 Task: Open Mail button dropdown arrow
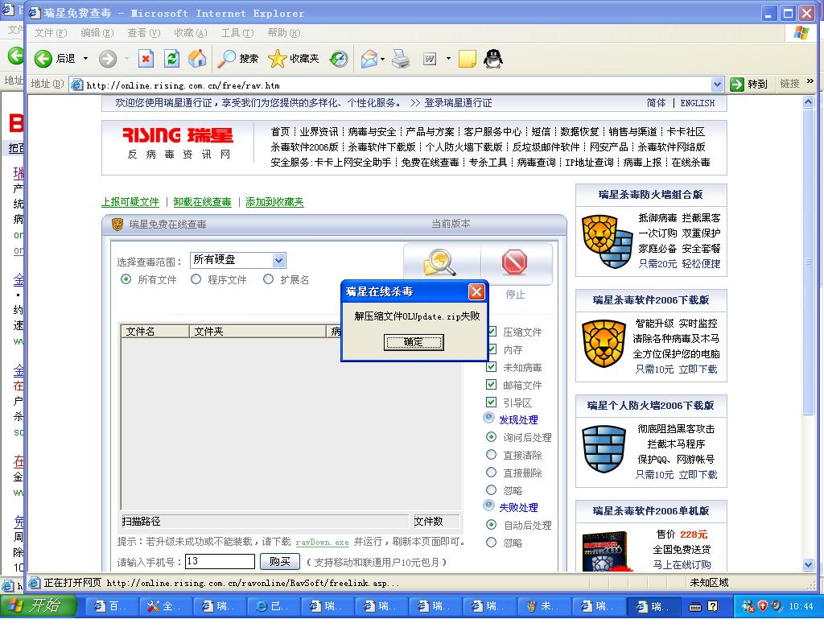(x=382, y=59)
